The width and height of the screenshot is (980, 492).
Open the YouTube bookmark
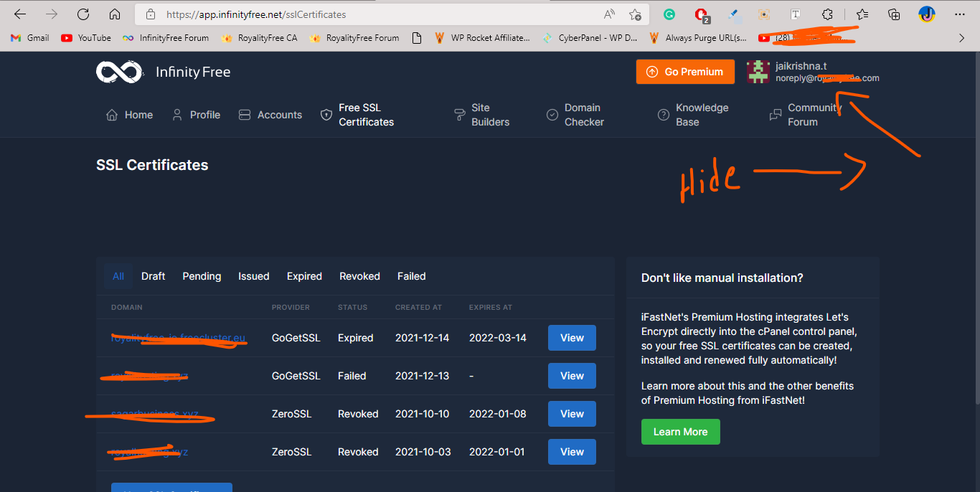86,38
